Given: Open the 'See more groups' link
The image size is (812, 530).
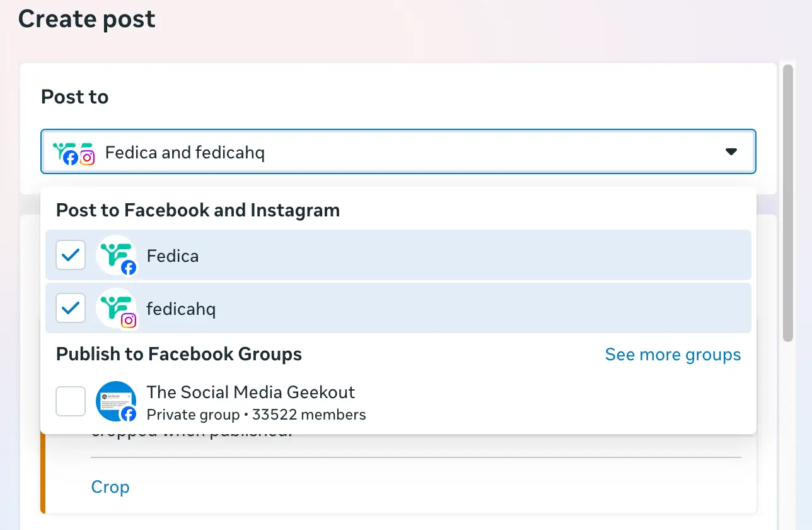Looking at the screenshot, I should tap(673, 355).
